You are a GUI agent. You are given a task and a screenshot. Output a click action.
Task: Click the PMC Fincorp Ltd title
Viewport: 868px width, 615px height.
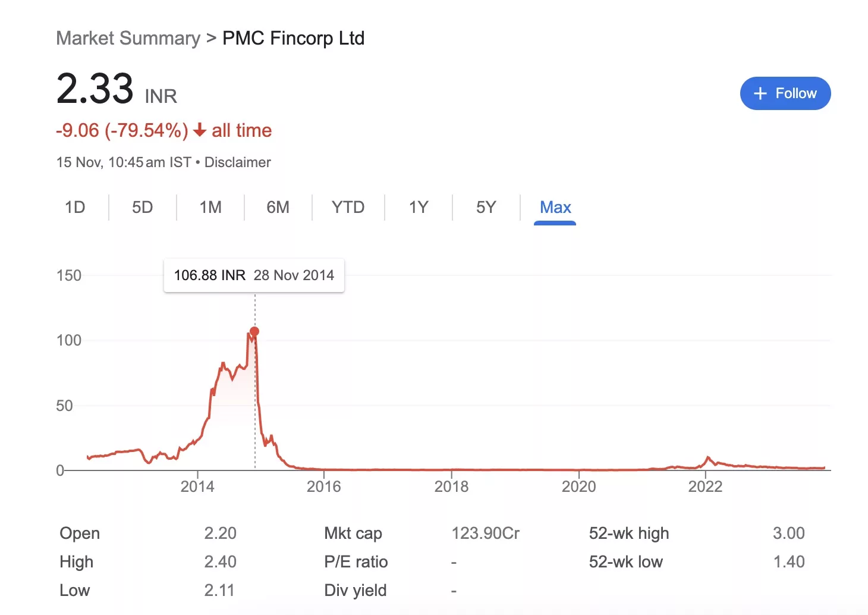point(293,38)
